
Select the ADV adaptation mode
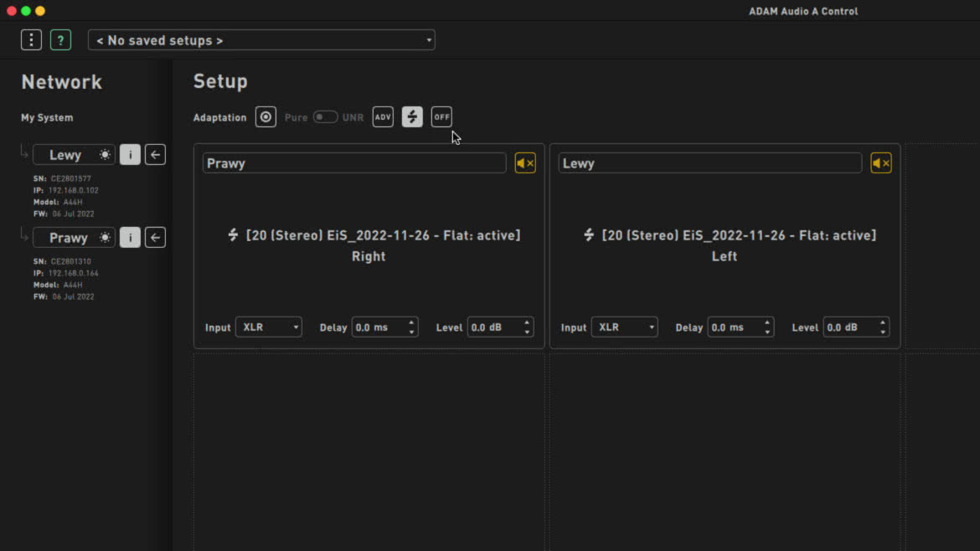click(x=383, y=117)
